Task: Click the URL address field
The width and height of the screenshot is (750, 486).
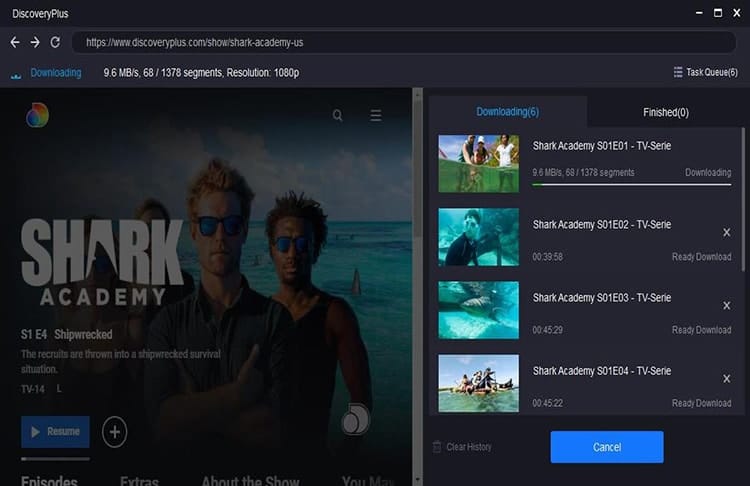Action: click(x=404, y=43)
